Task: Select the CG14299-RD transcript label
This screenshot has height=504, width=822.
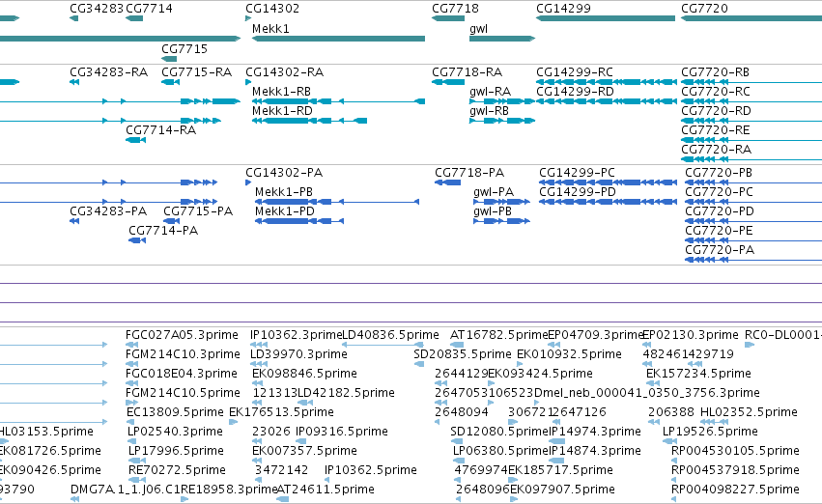Action: [575, 92]
